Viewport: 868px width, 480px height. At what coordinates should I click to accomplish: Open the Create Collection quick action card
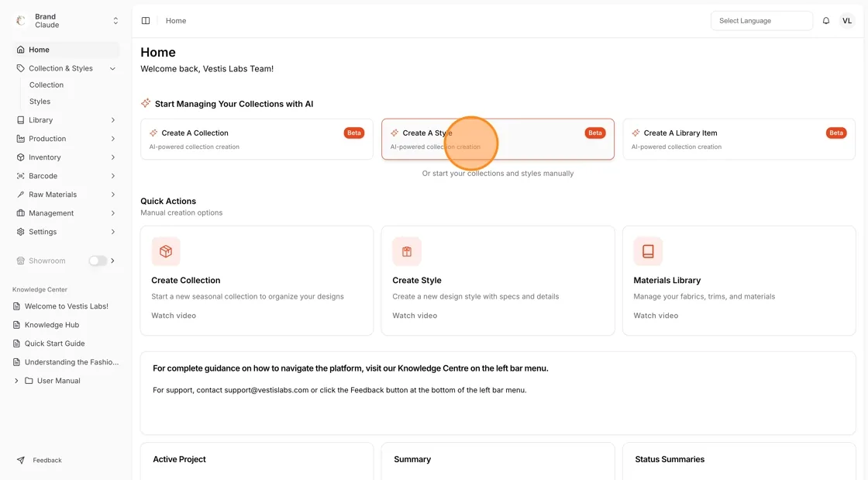click(x=257, y=281)
